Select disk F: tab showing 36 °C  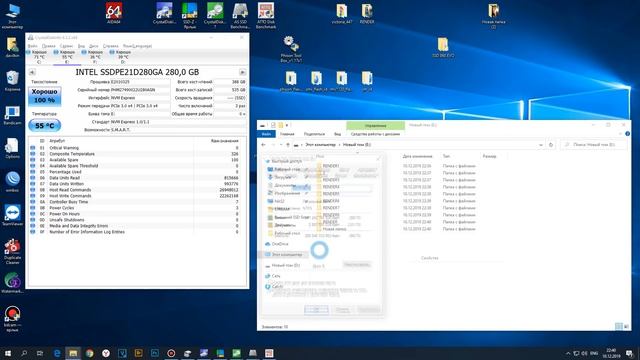coord(95,57)
